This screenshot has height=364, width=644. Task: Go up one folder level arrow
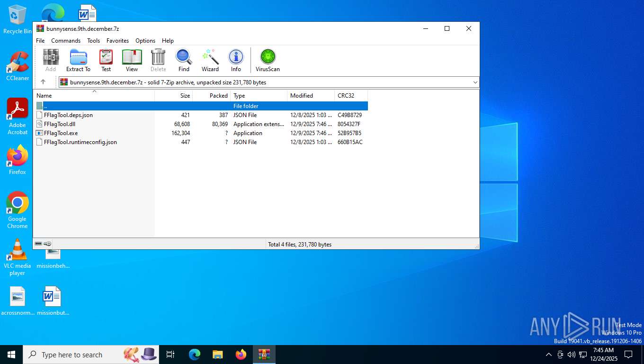pos(43,82)
